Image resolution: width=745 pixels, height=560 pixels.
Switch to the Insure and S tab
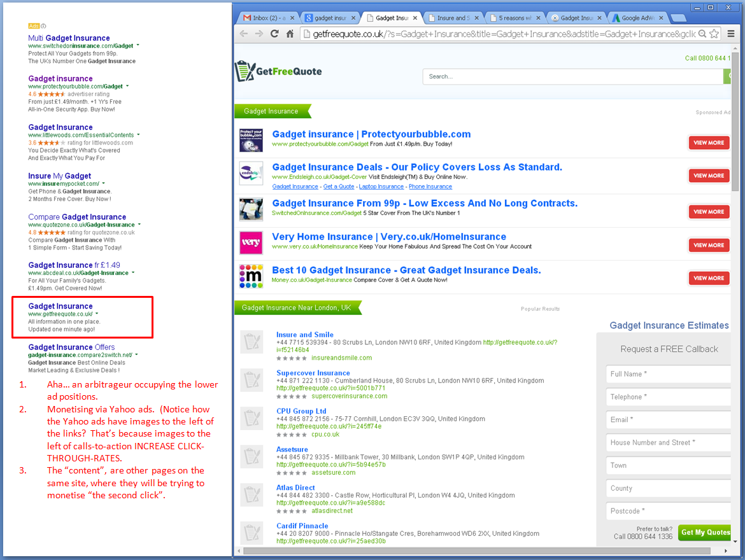pos(453,18)
